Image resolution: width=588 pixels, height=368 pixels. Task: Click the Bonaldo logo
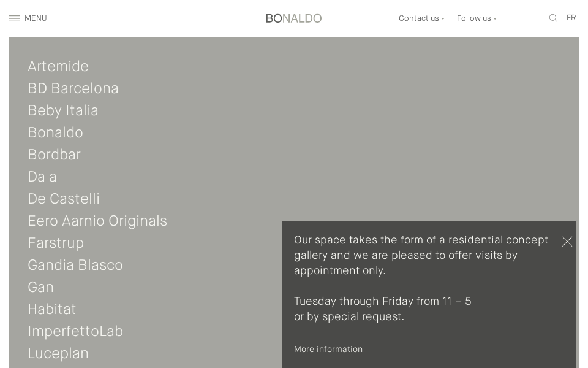tap(294, 18)
